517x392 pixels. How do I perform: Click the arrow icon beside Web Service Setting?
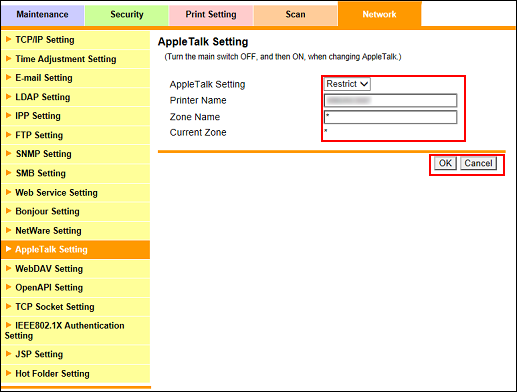(x=9, y=192)
